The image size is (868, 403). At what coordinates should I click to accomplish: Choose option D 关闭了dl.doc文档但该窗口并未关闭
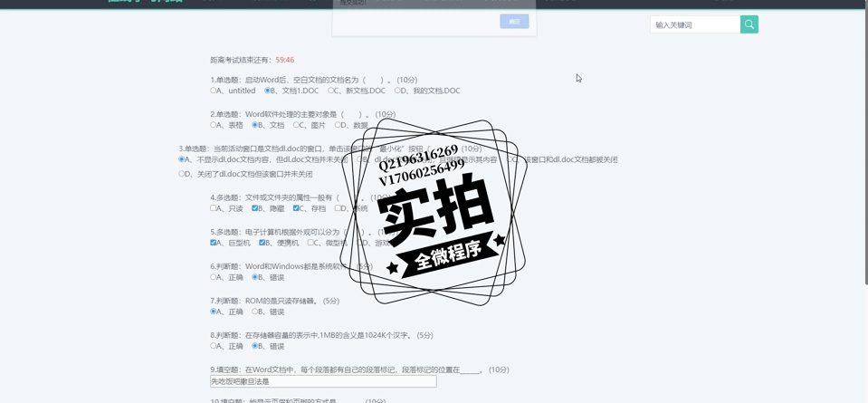[x=182, y=174]
